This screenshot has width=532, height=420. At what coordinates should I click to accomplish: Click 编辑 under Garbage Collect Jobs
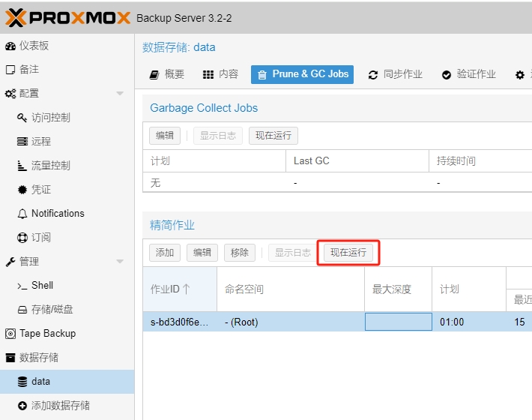pos(165,136)
